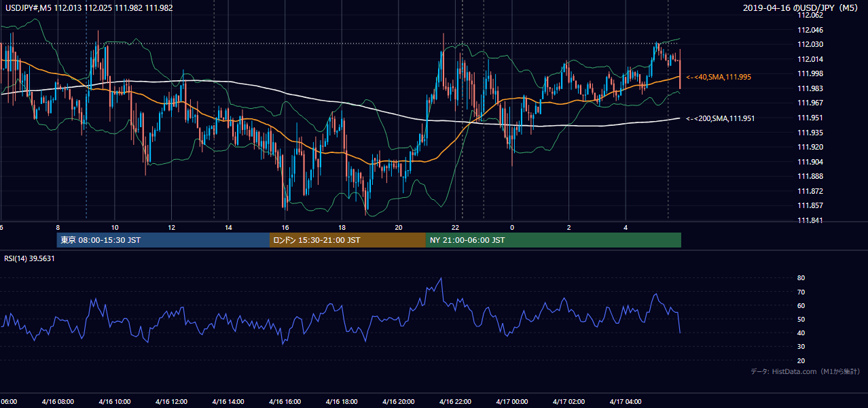Click price axis value 112.062
Viewport: 868px width, 408px height.
click(x=810, y=15)
